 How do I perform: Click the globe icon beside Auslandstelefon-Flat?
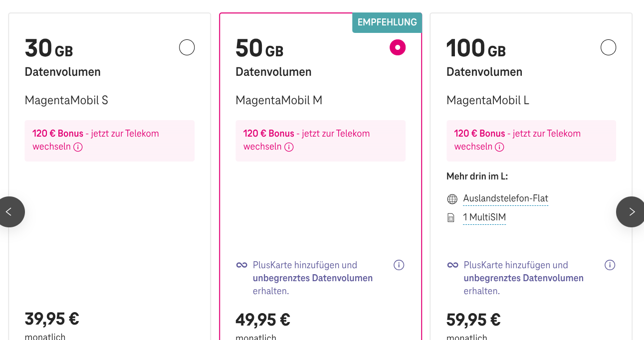[x=452, y=199]
